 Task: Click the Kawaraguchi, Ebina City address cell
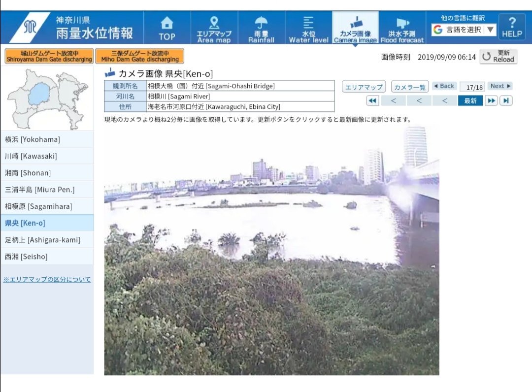point(240,106)
